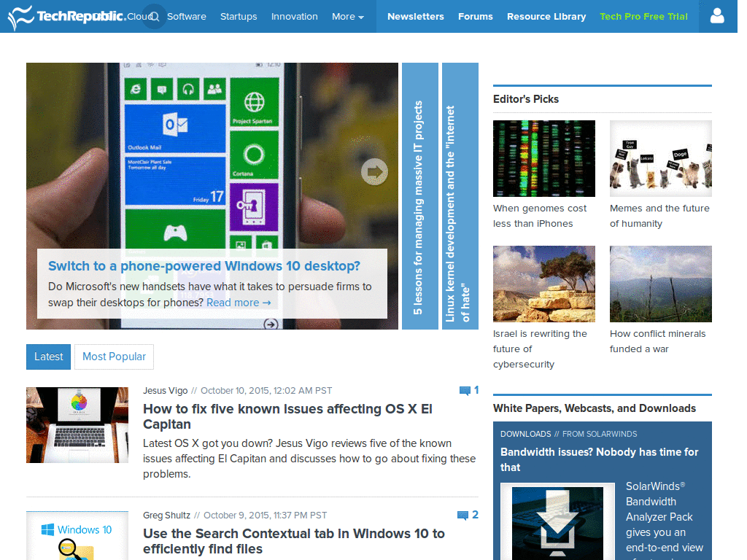Open the Israel desert tree thumbnail
Viewport: 747px width, 560px height.
(x=544, y=284)
